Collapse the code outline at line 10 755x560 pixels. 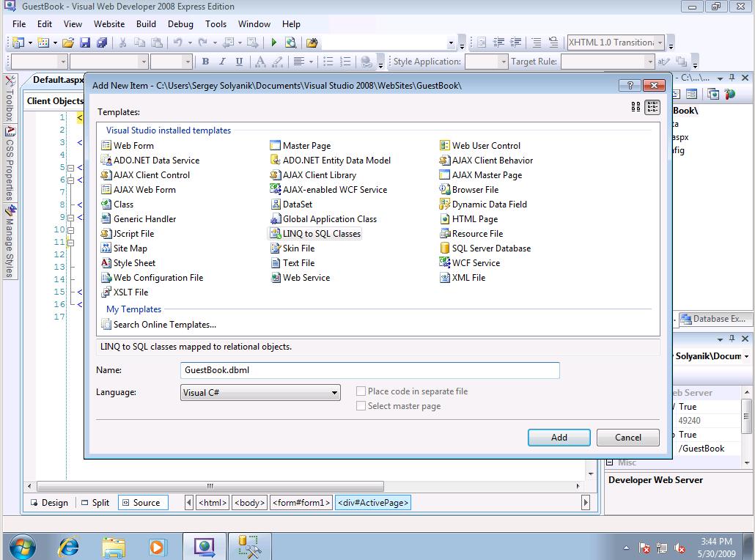(71, 230)
